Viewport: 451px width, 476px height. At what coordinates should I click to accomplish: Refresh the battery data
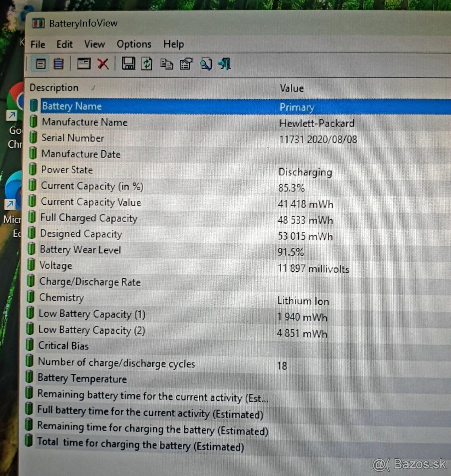tap(147, 63)
